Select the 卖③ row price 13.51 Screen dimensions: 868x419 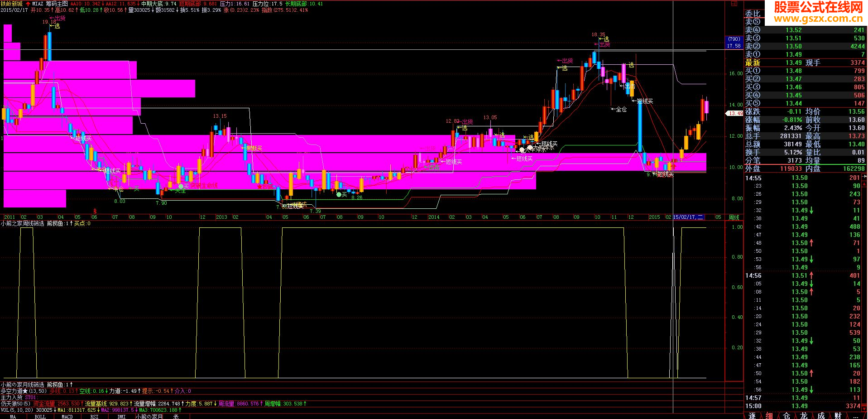click(794, 38)
